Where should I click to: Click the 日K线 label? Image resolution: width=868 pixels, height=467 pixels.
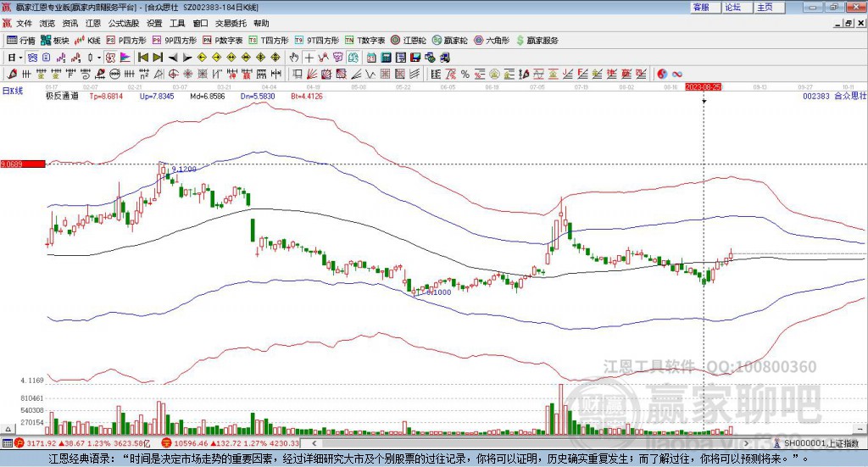point(12,91)
